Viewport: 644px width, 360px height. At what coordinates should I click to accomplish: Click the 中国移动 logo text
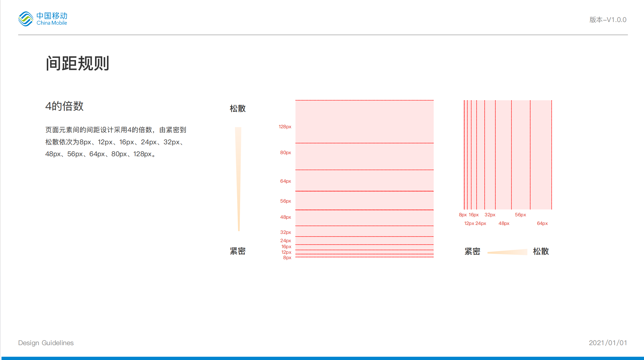(52, 16)
